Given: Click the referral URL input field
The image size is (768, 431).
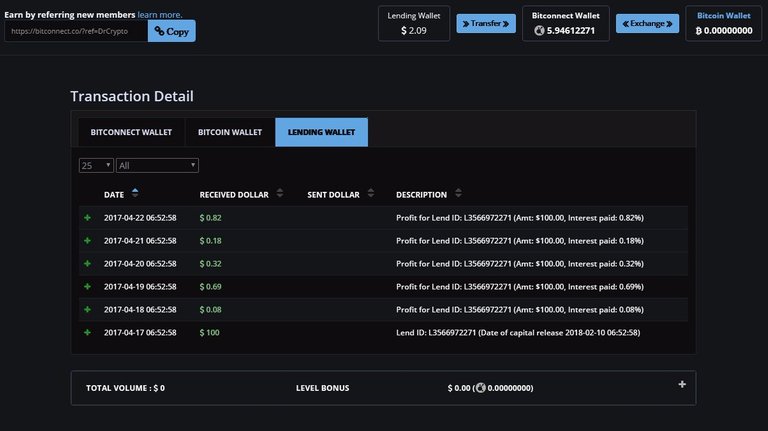Looking at the screenshot, I should (76, 31).
